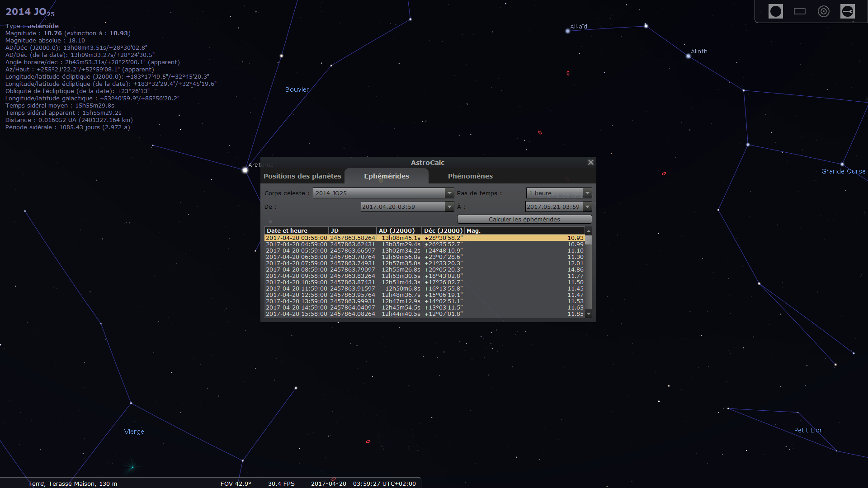Switch to the Phénomènes tab

470,176
